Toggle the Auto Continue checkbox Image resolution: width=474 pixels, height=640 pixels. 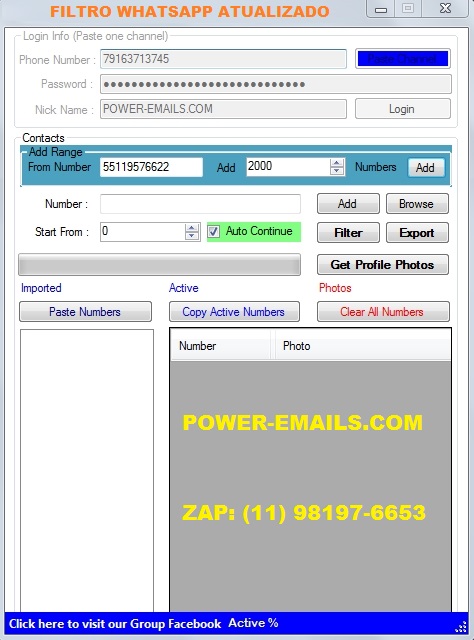pyautogui.click(x=214, y=232)
